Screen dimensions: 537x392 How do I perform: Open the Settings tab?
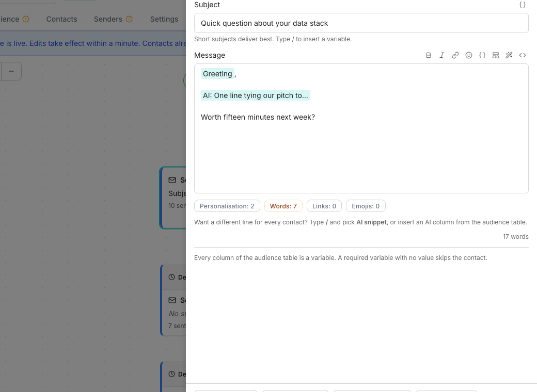pyautogui.click(x=164, y=19)
